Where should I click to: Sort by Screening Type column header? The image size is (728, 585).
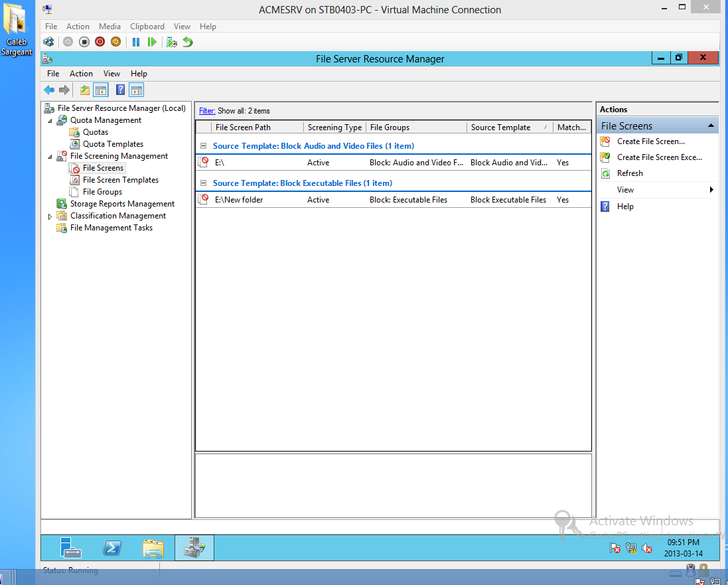[334, 127]
